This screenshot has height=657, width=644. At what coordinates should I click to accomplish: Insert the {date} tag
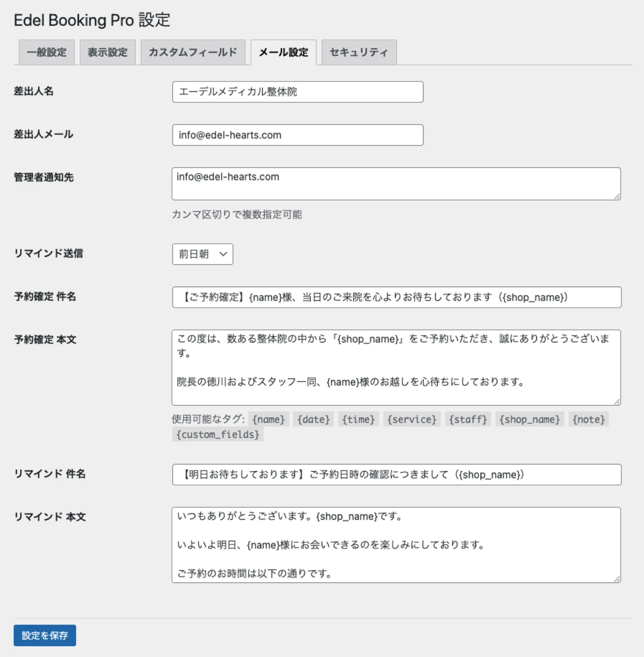[313, 420]
